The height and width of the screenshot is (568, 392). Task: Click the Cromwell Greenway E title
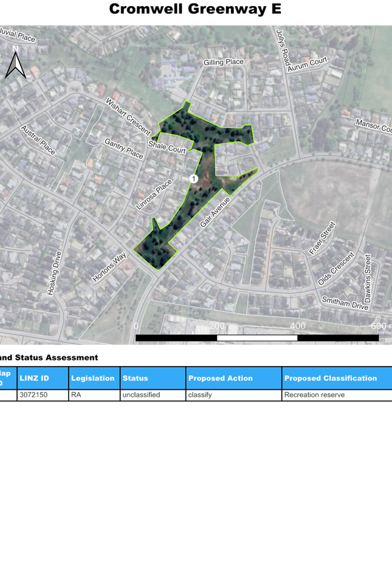195,9
